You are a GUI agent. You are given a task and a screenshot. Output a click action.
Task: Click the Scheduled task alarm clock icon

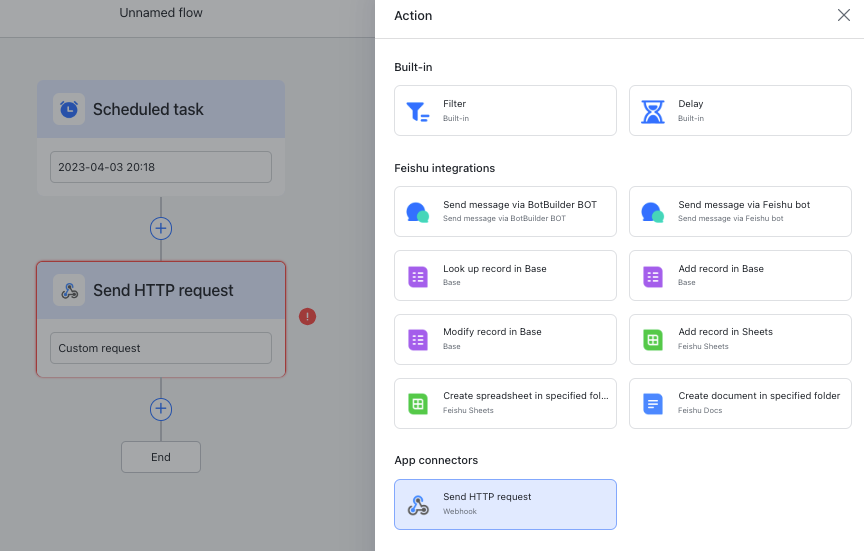(x=69, y=109)
